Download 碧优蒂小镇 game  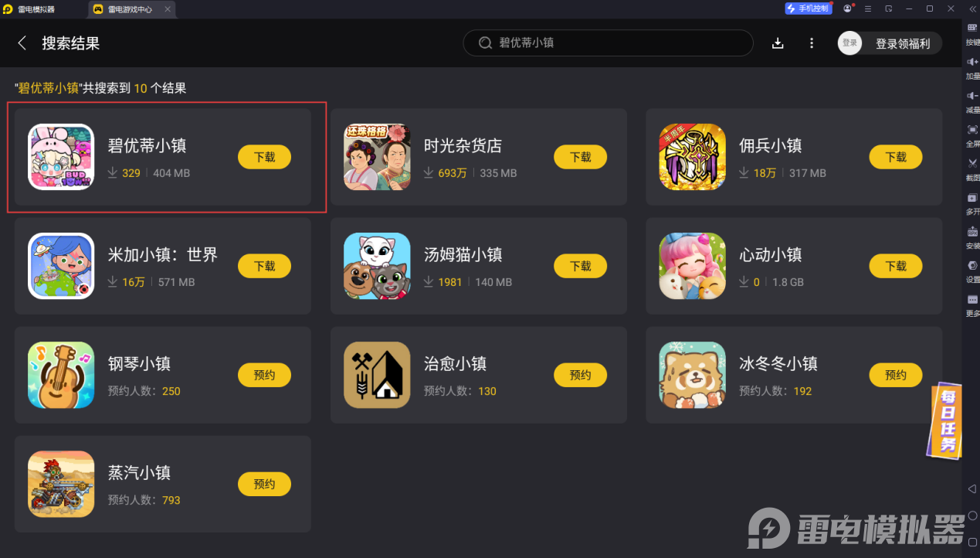tap(264, 157)
